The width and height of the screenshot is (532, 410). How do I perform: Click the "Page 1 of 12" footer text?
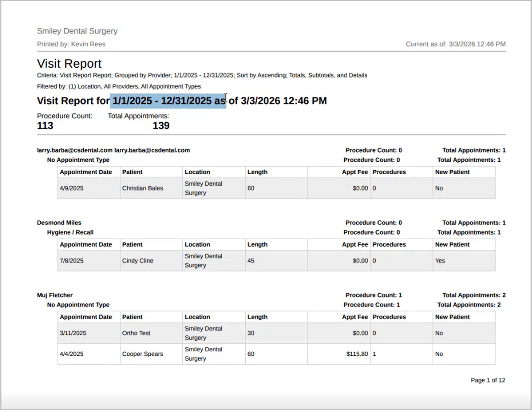click(x=488, y=380)
